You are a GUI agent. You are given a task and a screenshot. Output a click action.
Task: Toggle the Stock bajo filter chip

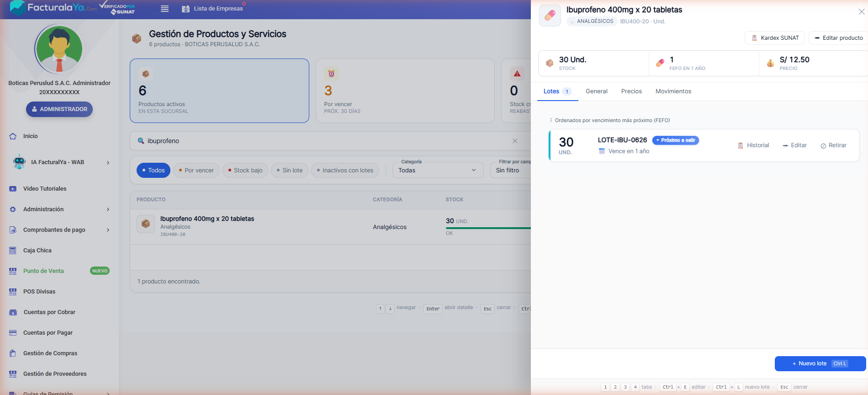tap(245, 171)
